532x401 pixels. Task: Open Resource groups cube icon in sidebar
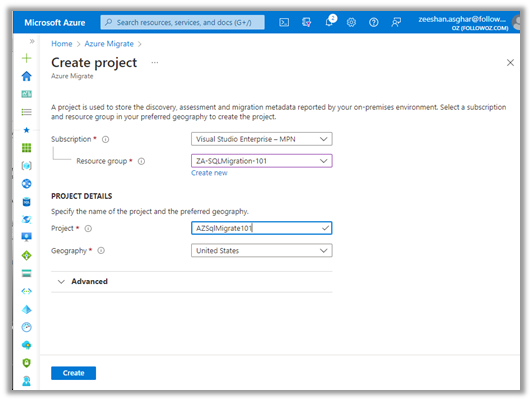click(26, 166)
